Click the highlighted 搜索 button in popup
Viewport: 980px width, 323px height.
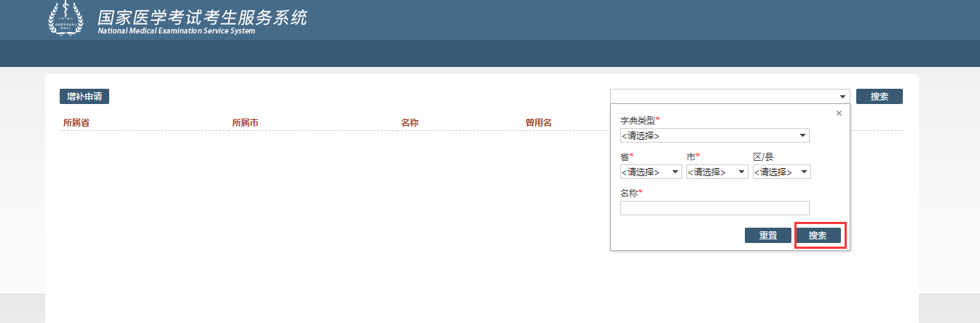tap(818, 236)
